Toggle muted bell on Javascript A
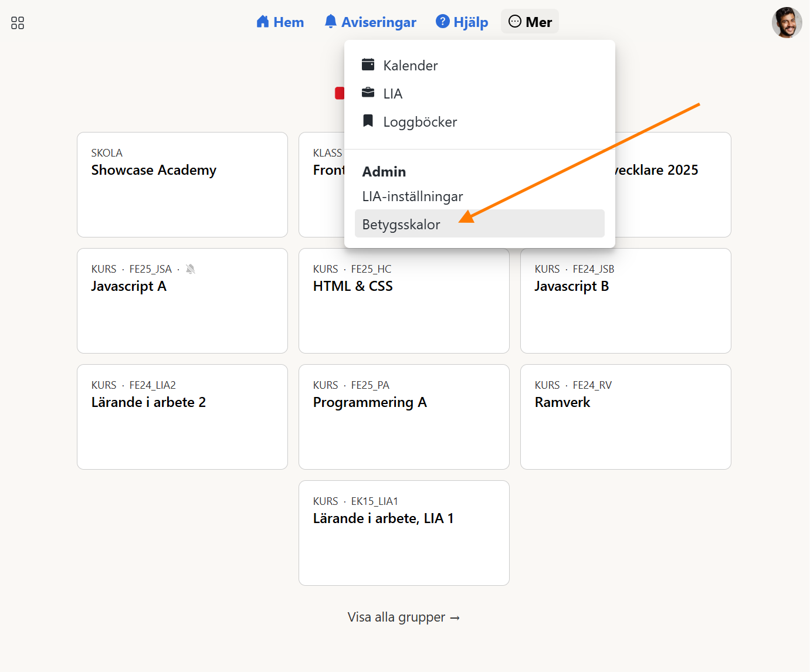 [191, 269]
